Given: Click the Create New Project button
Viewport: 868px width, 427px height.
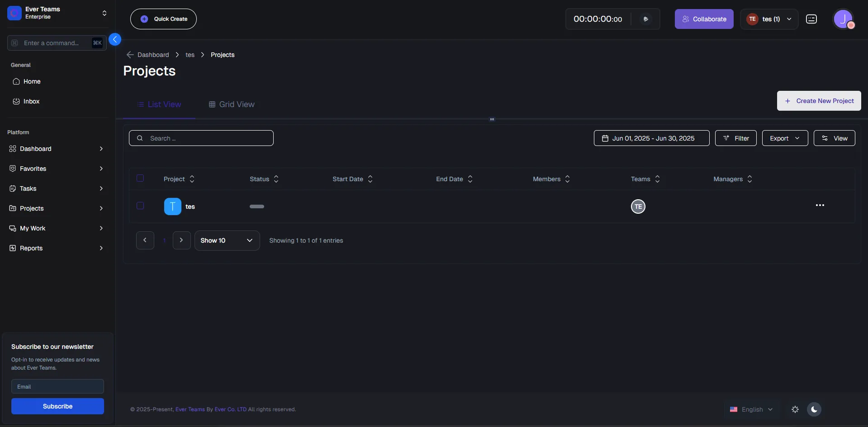Looking at the screenshot, I should pyautogui.click(x=819, y=101).
